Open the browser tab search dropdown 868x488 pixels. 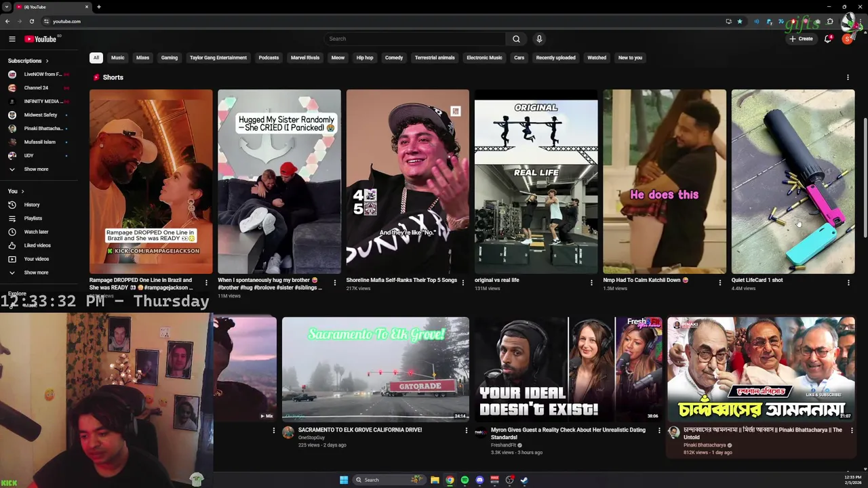[x=6, y=7]
